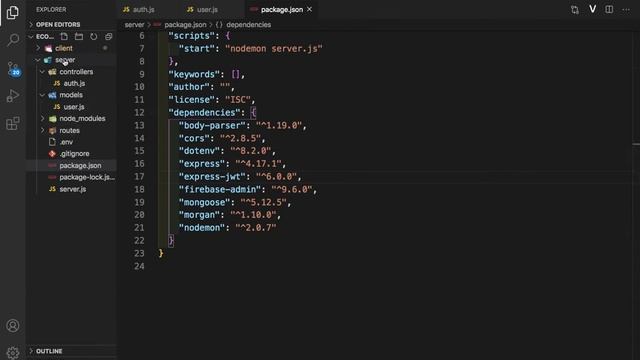The image size is (640, 360).
Task: Collapse the controllers folder
Action: (x=76, y=72)
